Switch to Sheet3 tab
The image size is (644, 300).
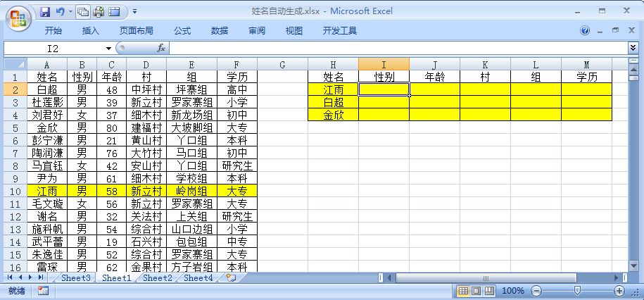click(75, 277)
